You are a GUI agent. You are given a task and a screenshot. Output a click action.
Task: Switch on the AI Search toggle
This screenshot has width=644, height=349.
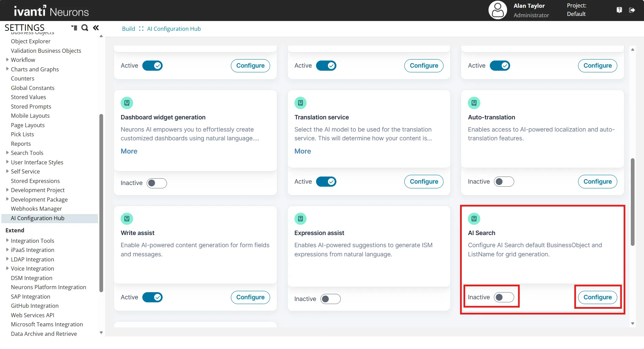click(504, 297)
